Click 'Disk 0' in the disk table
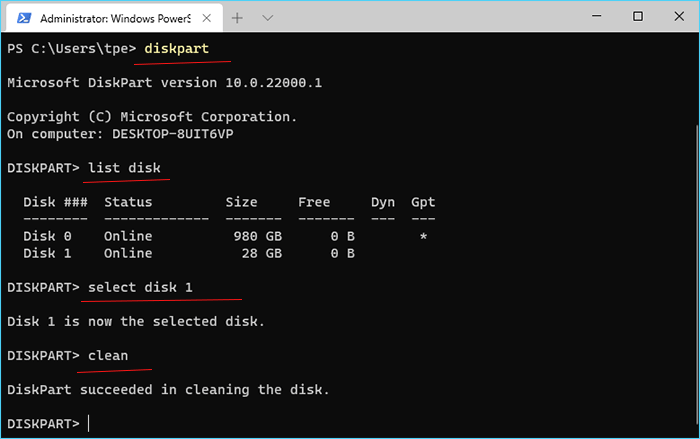Viewport: 700px width, 439px height. point(47,236)
